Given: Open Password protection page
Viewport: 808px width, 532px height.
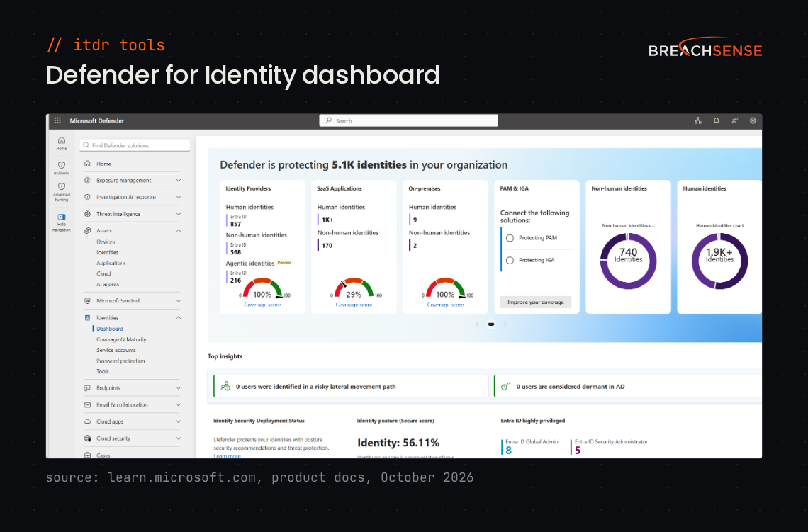Looking at the screenshot, I should pyautogui.click(x=120, y=361).
